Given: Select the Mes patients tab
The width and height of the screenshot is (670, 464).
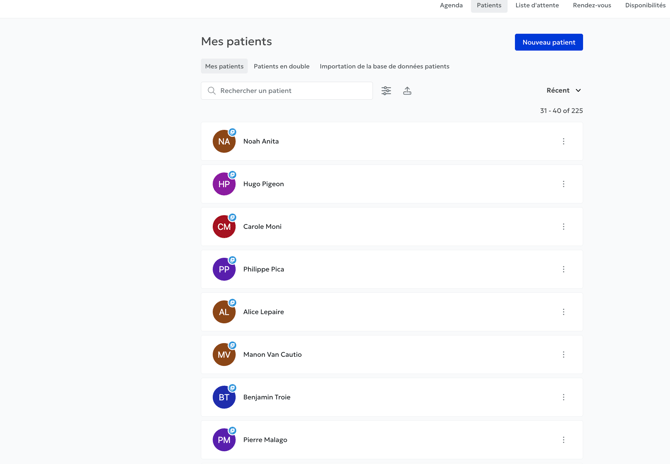Looking at the screenshot, I should coord(224,67).
